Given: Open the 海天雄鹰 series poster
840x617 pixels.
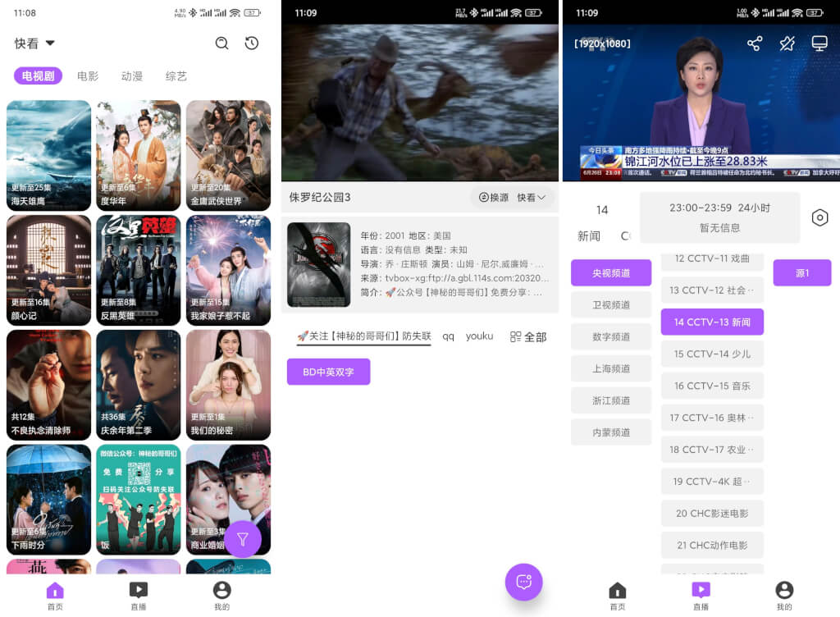Looking at the screenshot, I should (48, 155).
